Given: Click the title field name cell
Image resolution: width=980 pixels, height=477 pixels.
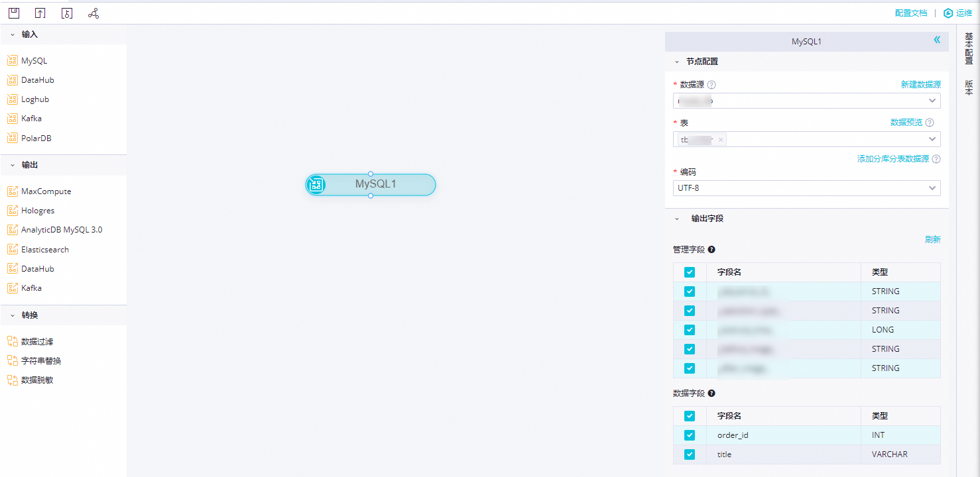Looking at the screenshot, I should click(784, 454).
